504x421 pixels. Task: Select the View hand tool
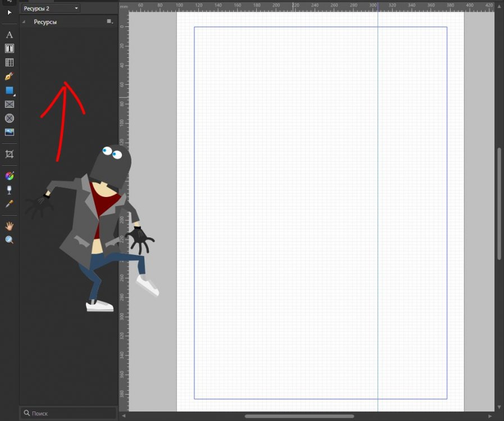(10, 226)
